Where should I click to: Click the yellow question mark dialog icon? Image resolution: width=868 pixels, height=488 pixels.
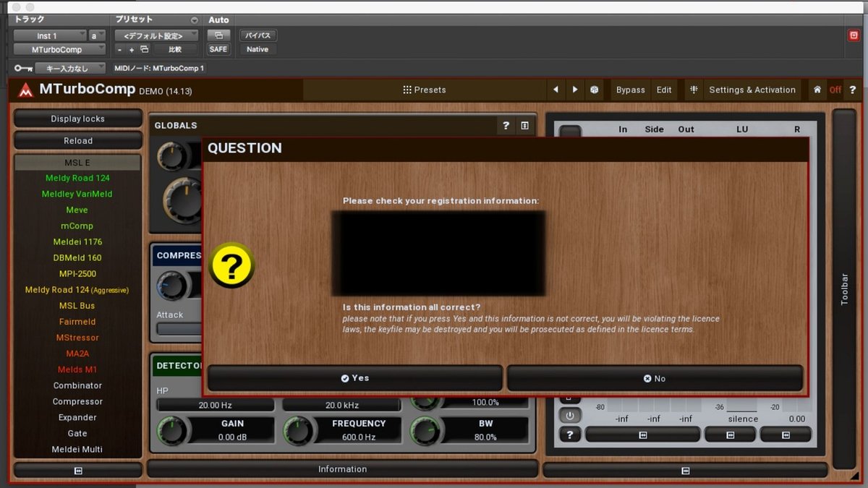point(231,266)
